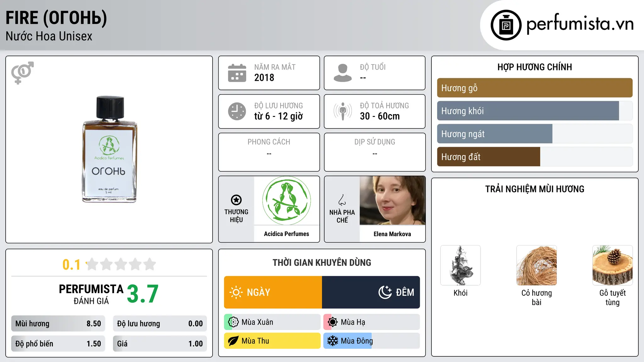Image resolution: width=644 pixels, height=362 pixels.
Task: Click the Hương khói accord bar
Action: point(535,111)
